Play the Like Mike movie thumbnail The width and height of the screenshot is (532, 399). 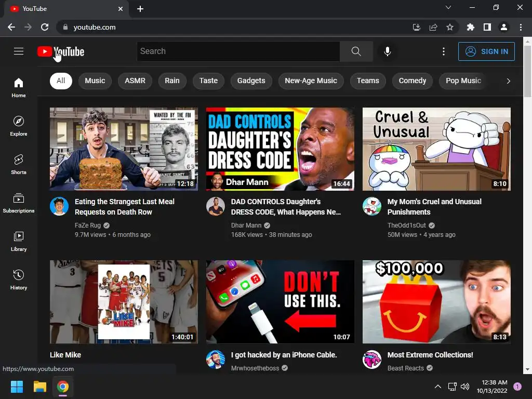(124, 302)
